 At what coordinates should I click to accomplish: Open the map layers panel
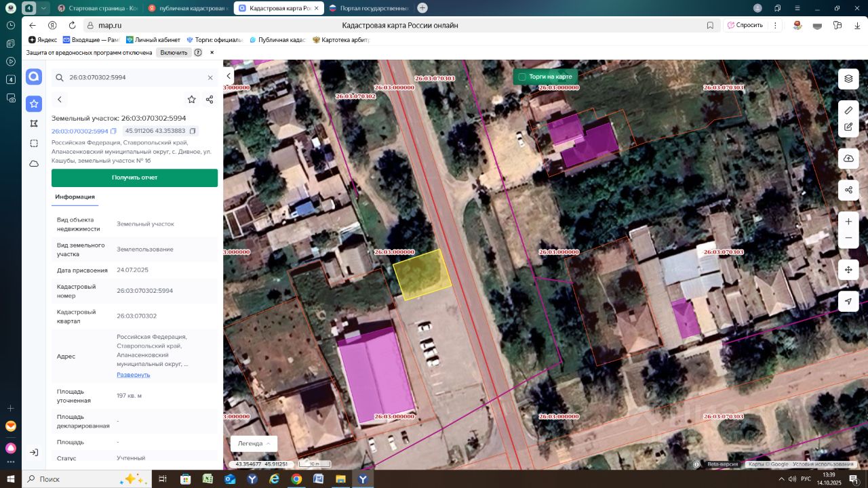[x=848, y=79]
